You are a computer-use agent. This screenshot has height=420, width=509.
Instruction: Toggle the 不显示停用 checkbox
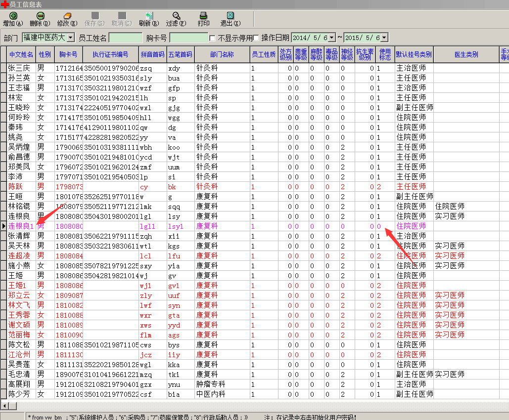click(213, 38)
